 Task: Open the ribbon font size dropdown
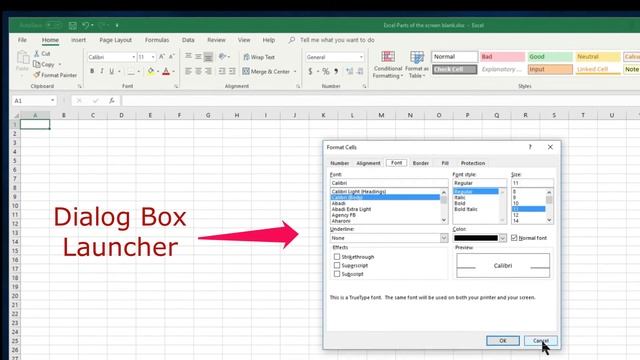[x=153, y=57]
